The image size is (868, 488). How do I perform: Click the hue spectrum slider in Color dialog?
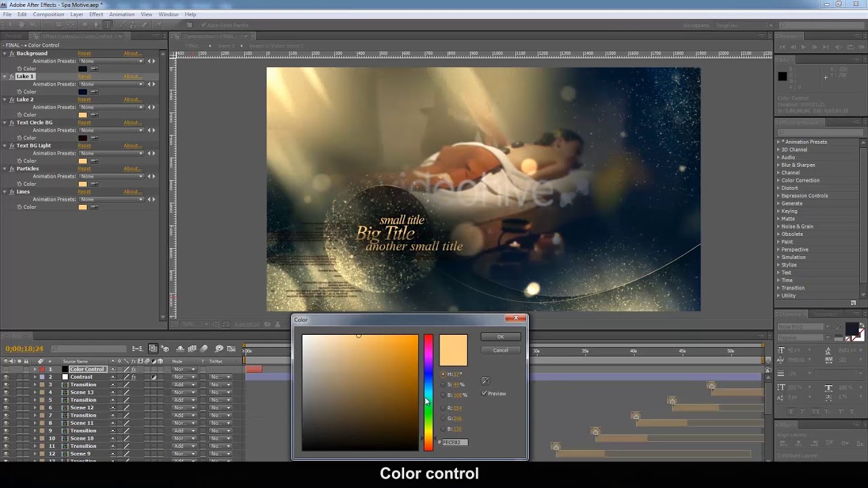[429, 392]
